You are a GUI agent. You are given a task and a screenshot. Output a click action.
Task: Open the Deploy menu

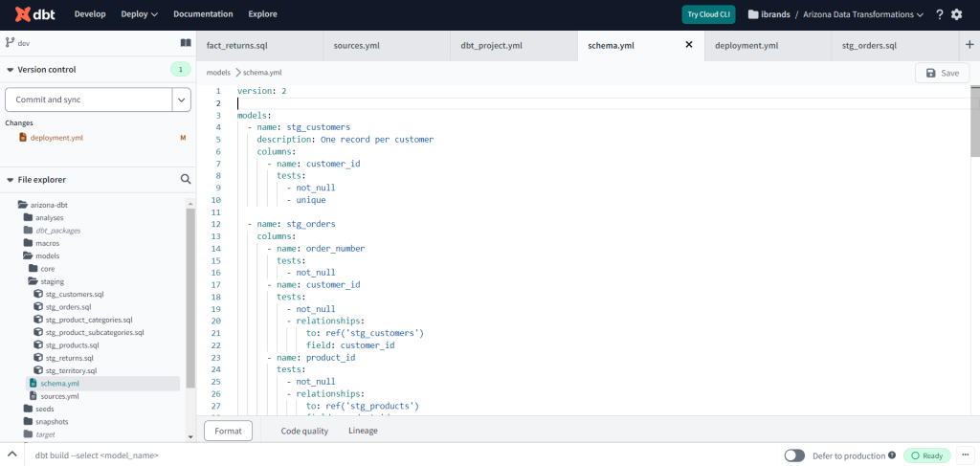coord(140,14)
